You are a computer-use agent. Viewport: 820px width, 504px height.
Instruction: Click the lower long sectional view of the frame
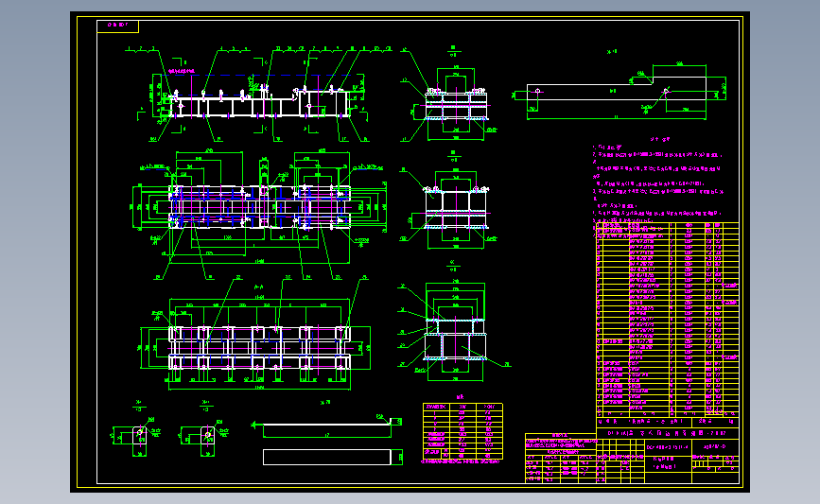tap(259, 348)
